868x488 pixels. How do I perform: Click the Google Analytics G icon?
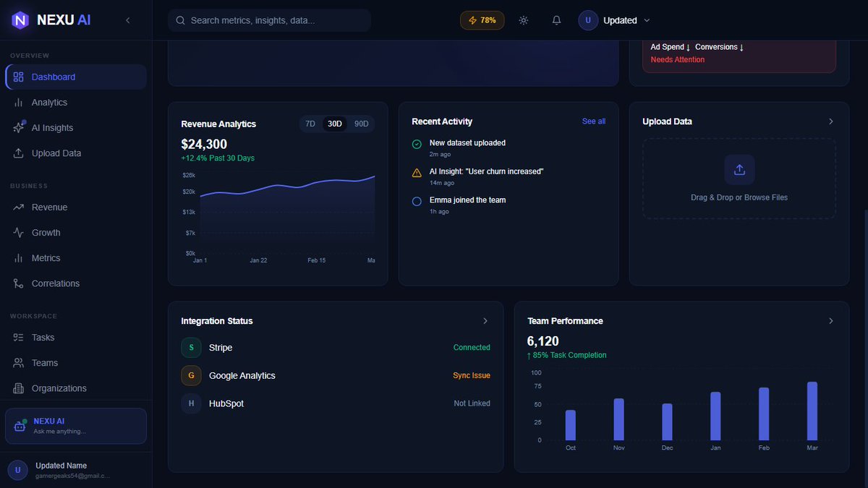pyautogui.click(x=191, y=375)
